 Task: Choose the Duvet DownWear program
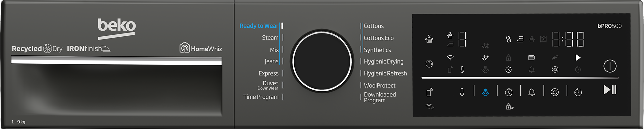click(269, 85)
